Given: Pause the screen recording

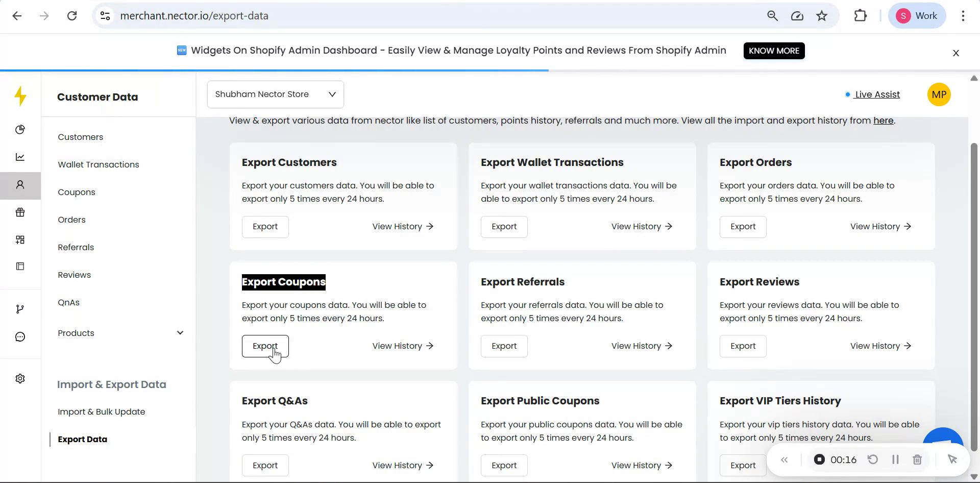Looking at the screenshot, I should [x=895, y=460].
